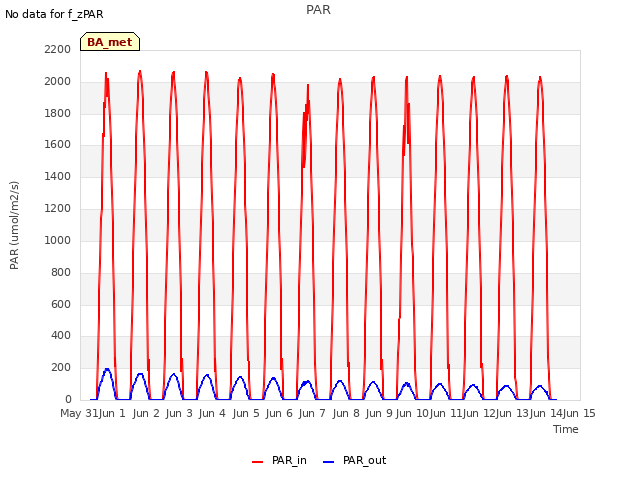The width and height of the screenshot is (640, 480).
Task: Click the 2000 y-axis tick label
Action: tap(58, 81)
